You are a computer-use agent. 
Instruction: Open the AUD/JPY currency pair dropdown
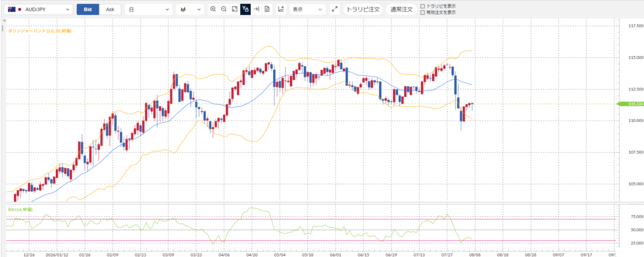[38, 9]
